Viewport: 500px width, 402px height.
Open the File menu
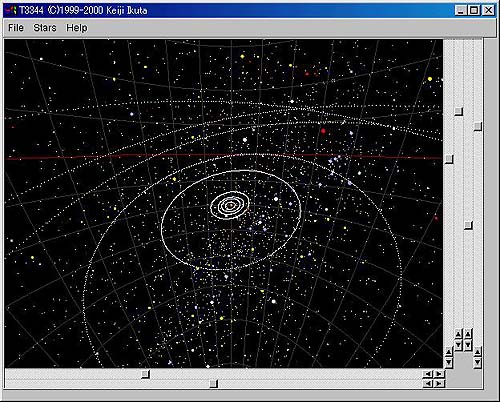point(16,28)
